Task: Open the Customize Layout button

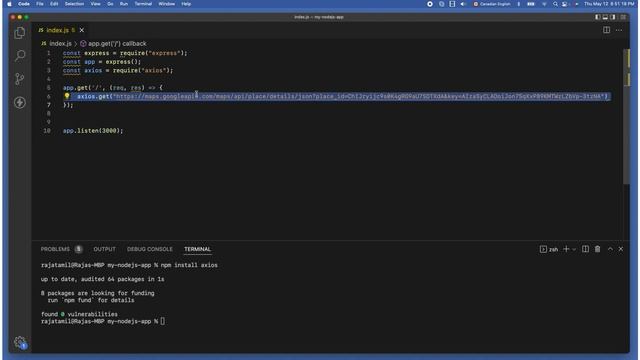Action: pos(623,17)
